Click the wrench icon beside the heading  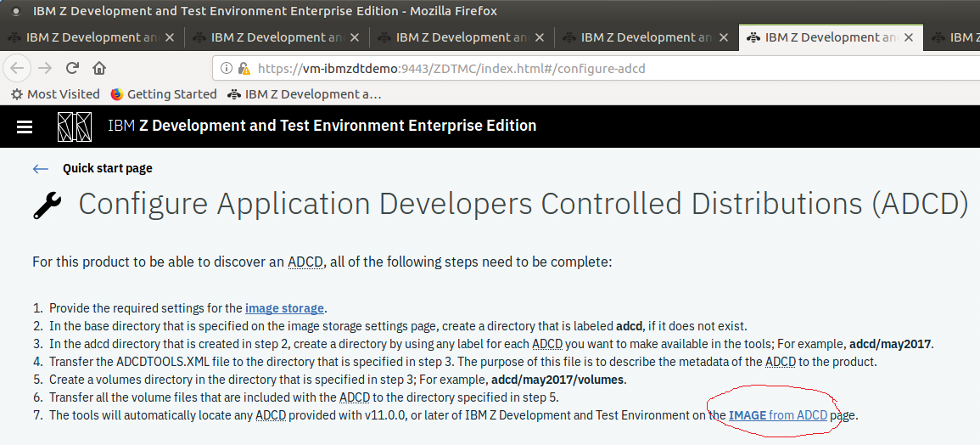47,204
